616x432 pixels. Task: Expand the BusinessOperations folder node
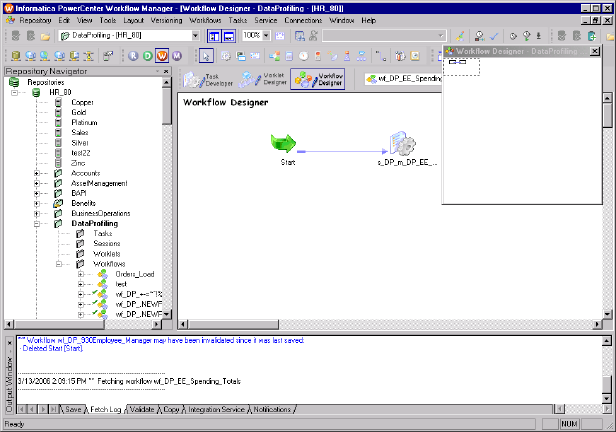[x=37, y=214]
